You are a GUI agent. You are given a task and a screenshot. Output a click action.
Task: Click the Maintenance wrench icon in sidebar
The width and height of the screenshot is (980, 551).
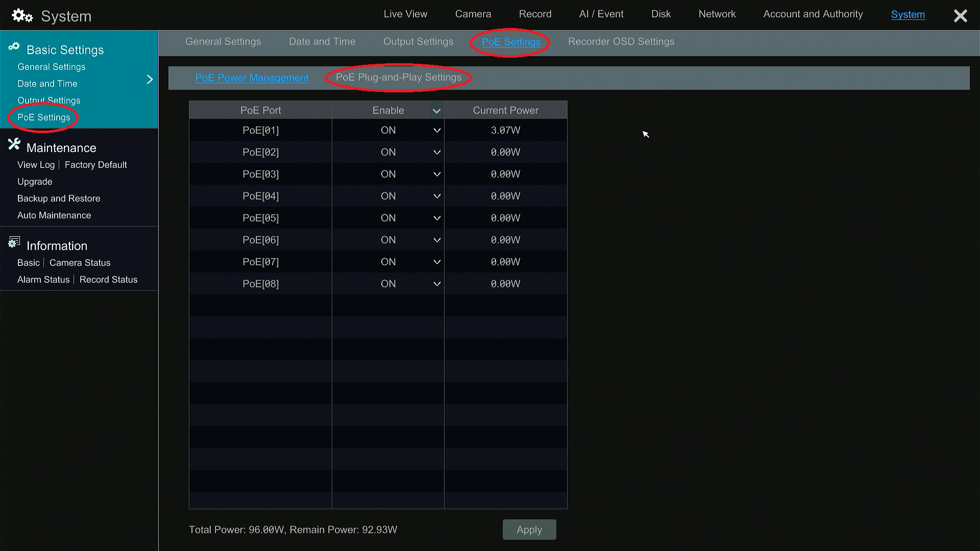(14, 145)
